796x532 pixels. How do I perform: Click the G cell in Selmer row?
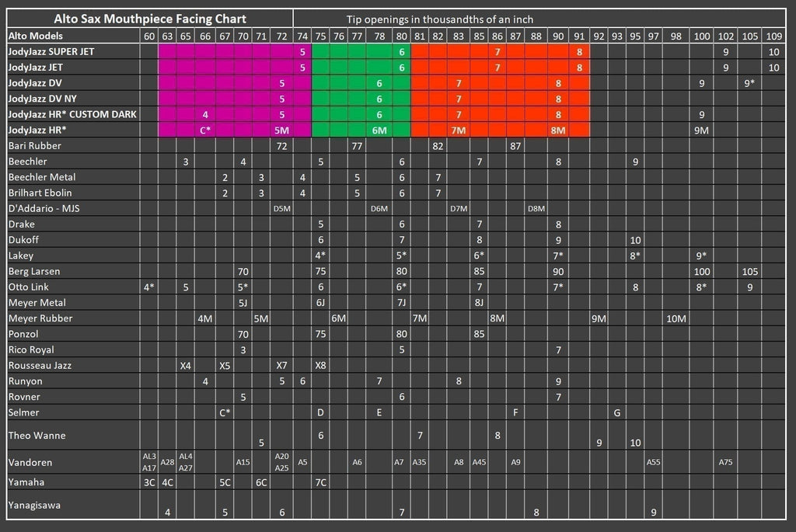pyautogui.click(x=616, y=412)
